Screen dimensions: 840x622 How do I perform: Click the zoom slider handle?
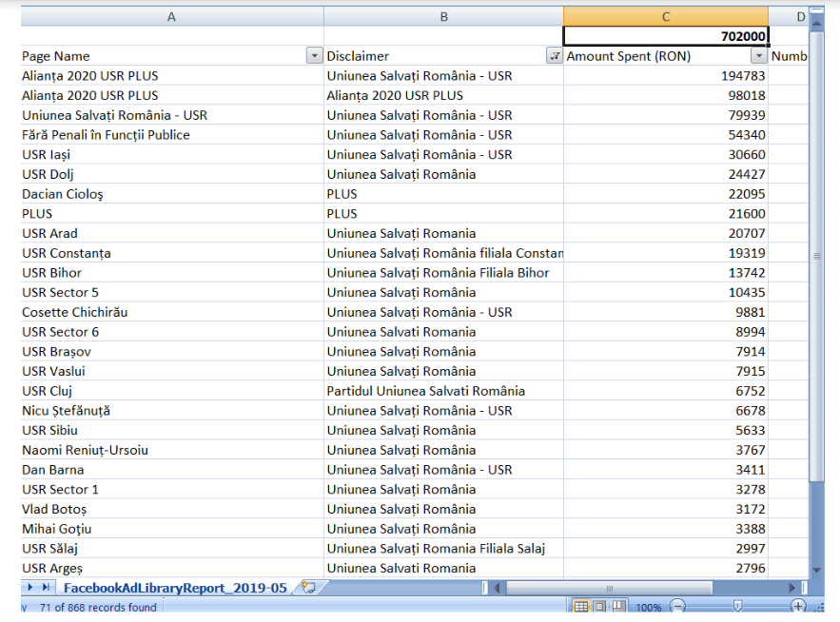point(737,606)
